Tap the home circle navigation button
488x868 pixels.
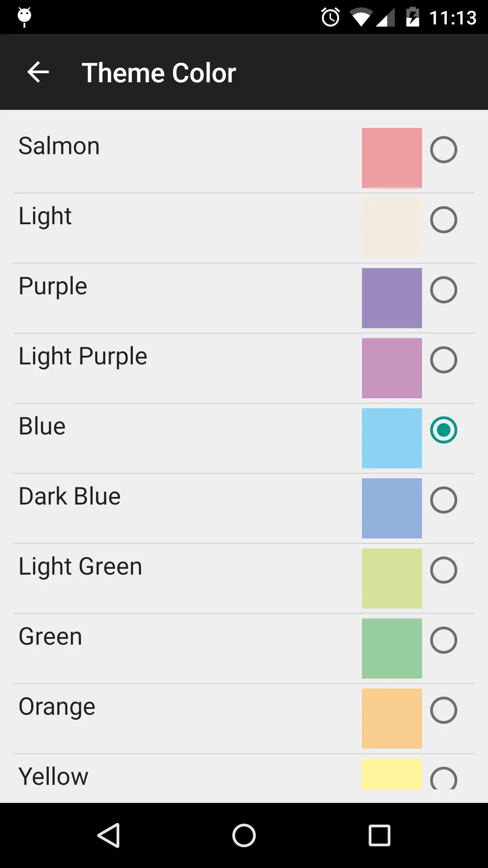point(244,835)
